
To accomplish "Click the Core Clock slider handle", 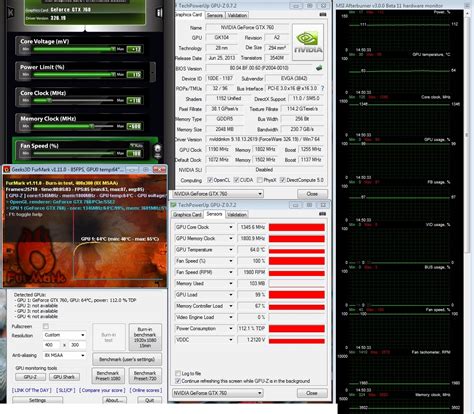I will [x=49, y=100].
